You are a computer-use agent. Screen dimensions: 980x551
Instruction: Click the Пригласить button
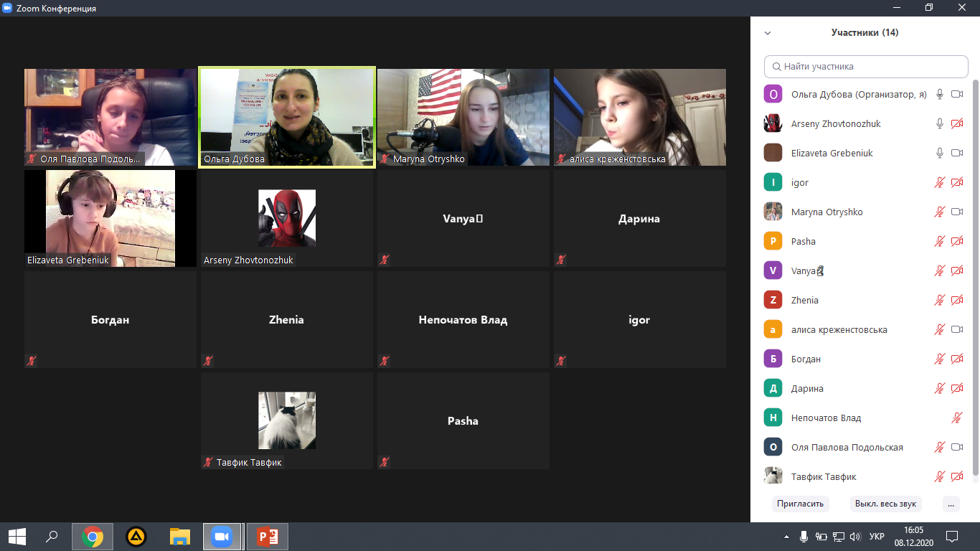(800, 504)
